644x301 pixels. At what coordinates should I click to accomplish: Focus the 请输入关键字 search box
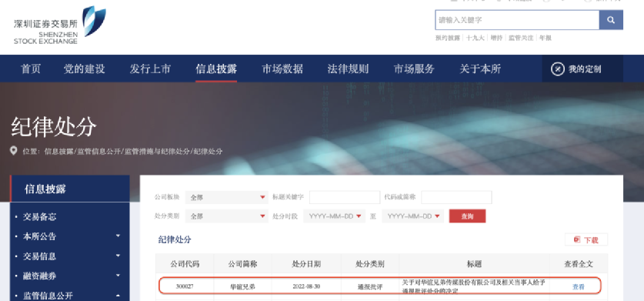point(517,20)
